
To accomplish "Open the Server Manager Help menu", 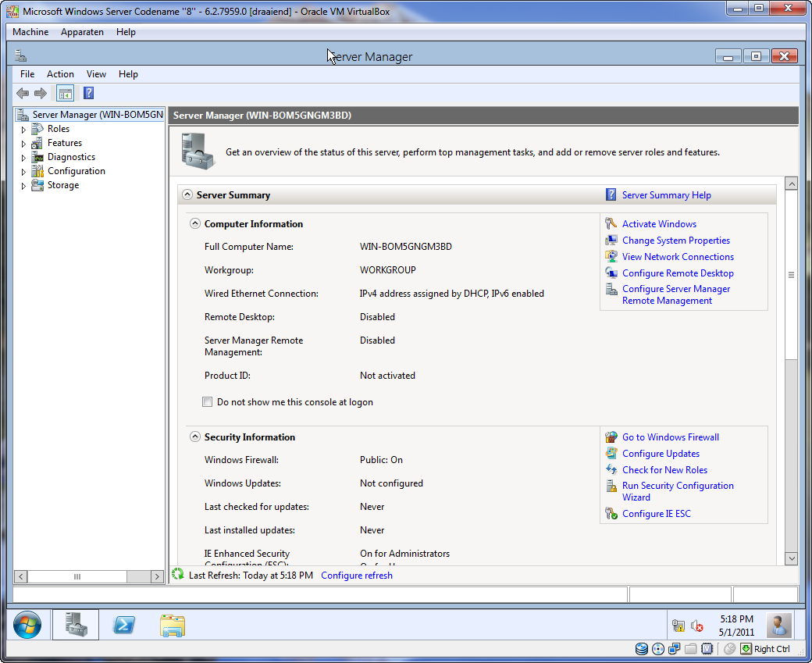I will 128,74.
